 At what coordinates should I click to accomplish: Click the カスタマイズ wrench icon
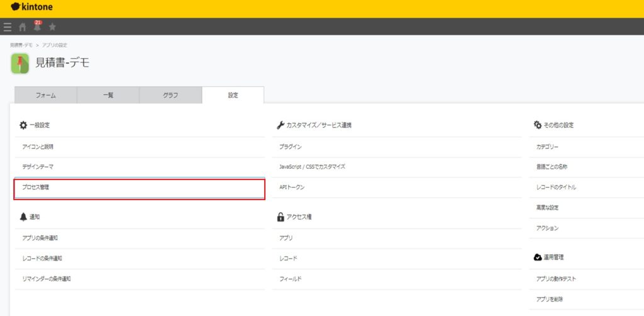[x=280, y=125]
